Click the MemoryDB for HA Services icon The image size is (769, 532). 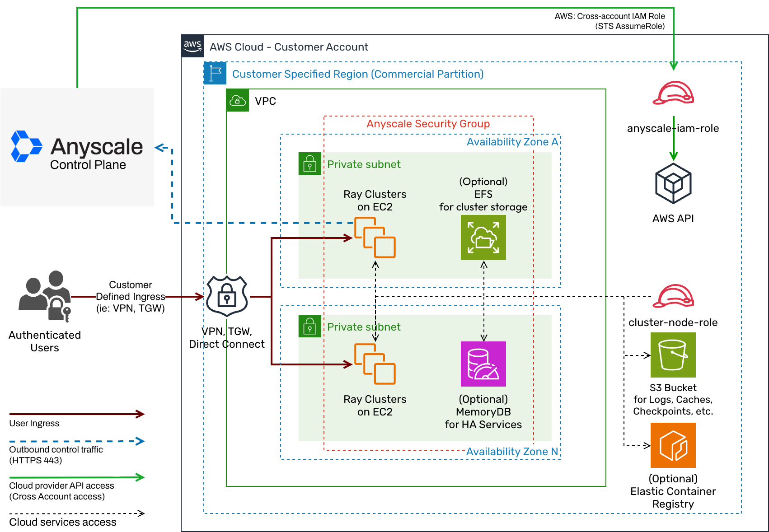click(x=483, y=364)
